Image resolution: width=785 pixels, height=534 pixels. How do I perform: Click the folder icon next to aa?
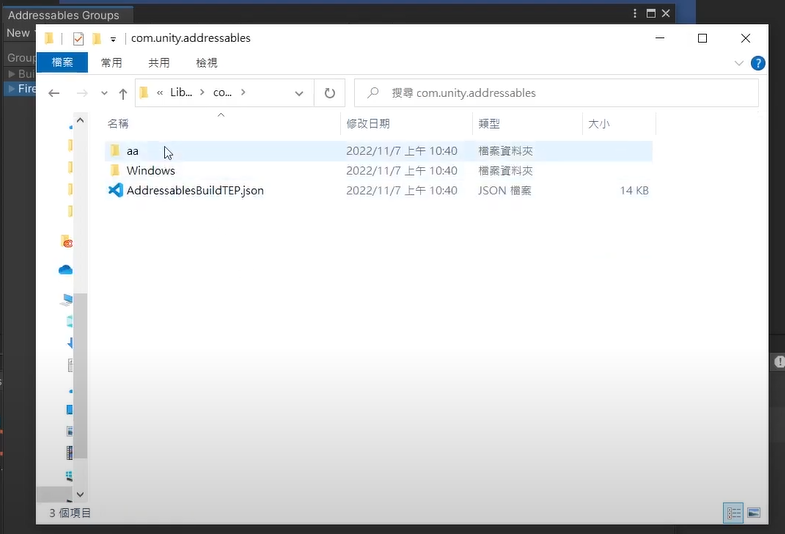point(115,151)
